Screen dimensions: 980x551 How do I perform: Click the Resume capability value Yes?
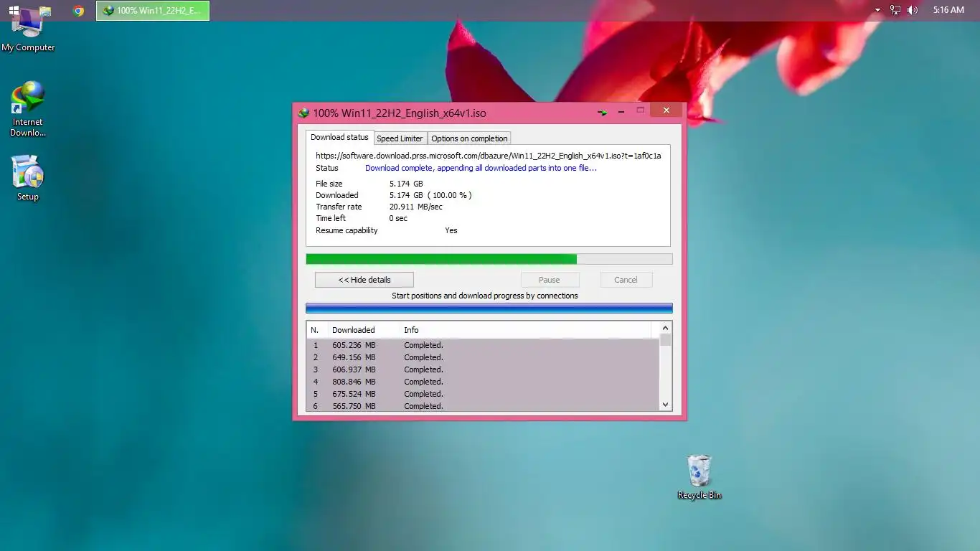click(451, 230)
